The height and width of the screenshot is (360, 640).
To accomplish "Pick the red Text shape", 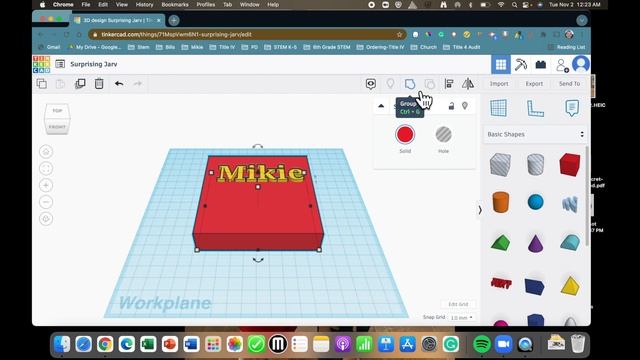I will [x=501, y=283].
